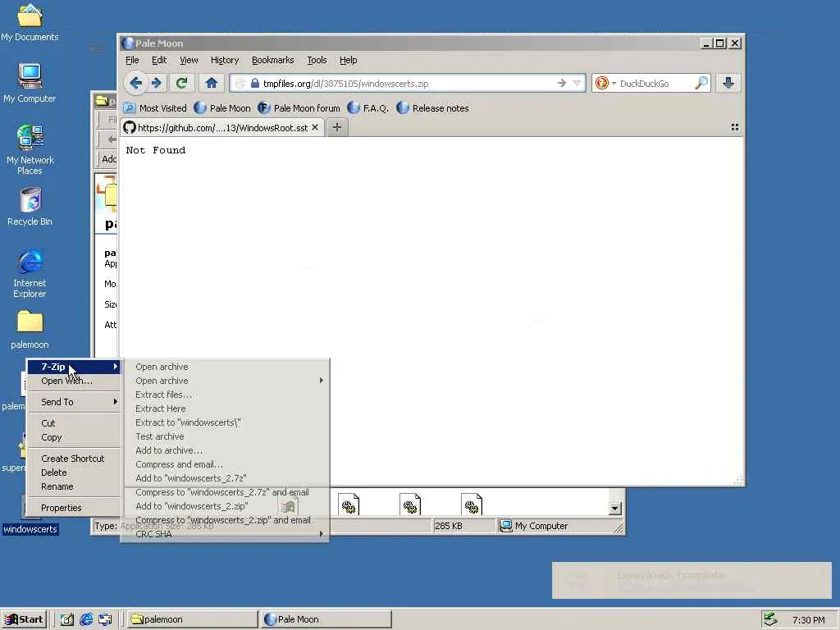This screenshot has height=630, width=840.
Task: Choose Add to "windowscerts_2.zip"
Action: (226, 506)
